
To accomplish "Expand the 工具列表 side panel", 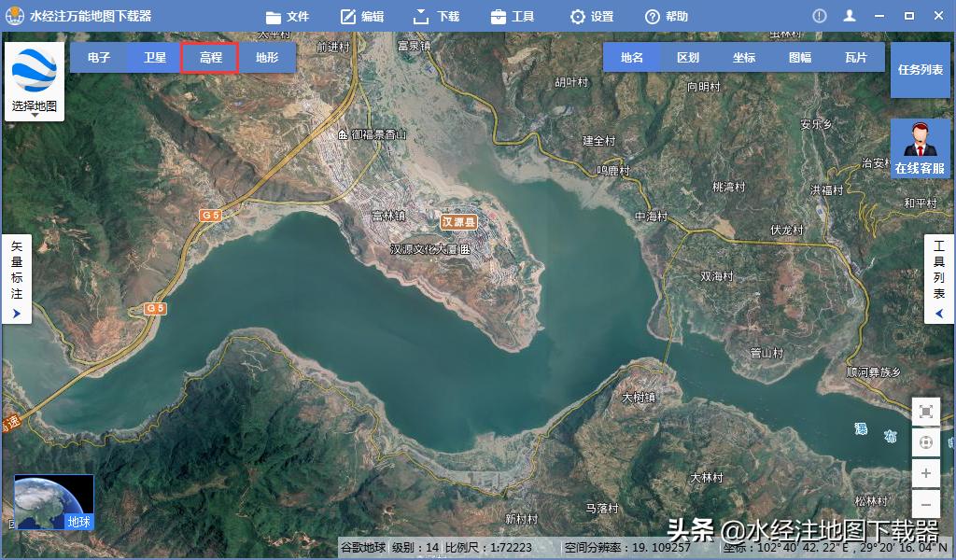I will 939,278.
